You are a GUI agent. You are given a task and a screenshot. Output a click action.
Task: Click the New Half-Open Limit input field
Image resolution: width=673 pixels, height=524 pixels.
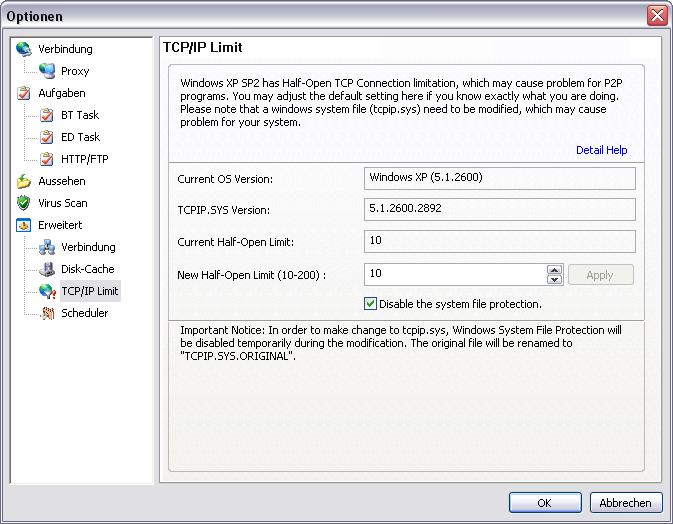455,275
